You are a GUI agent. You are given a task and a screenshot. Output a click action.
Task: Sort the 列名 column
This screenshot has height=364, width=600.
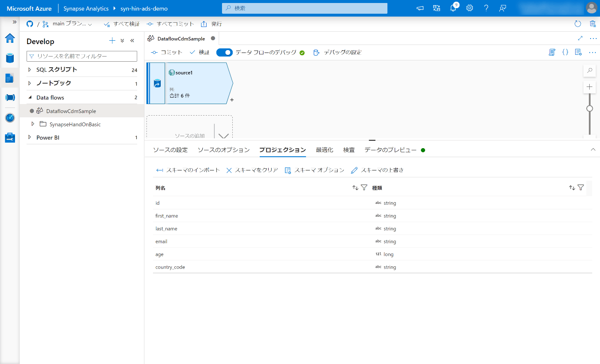355,188
